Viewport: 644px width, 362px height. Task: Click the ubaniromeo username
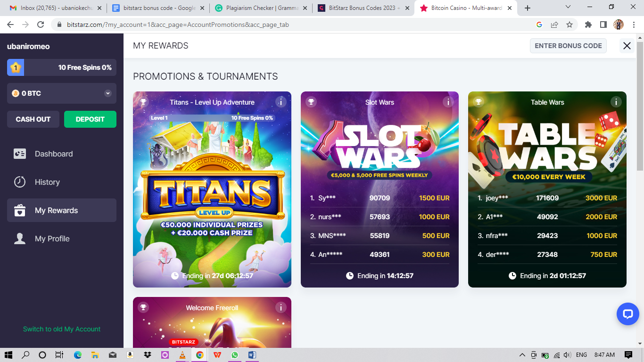pyautogui.click(x=28, y=46)
